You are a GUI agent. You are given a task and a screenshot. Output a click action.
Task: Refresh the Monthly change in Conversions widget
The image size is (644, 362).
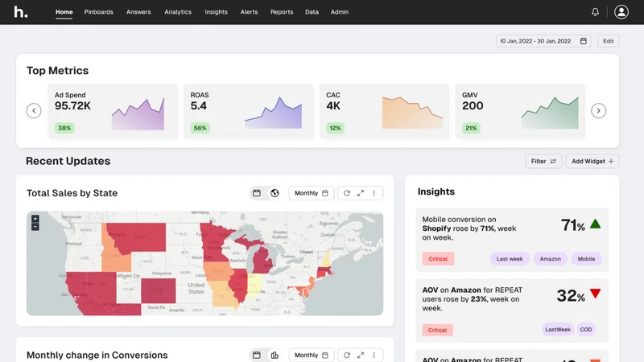tap(347, 355)
